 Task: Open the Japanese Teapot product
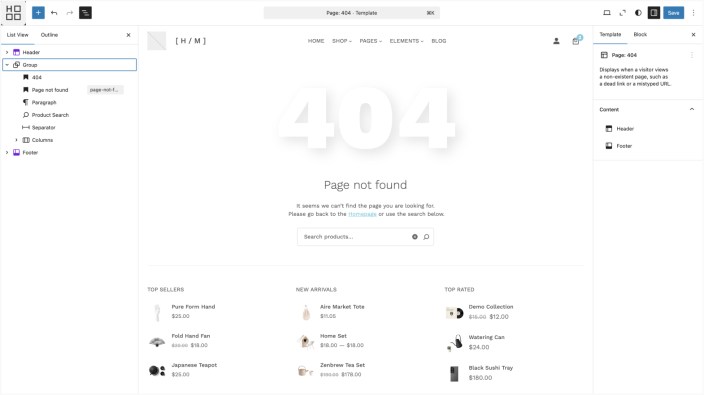194,365
